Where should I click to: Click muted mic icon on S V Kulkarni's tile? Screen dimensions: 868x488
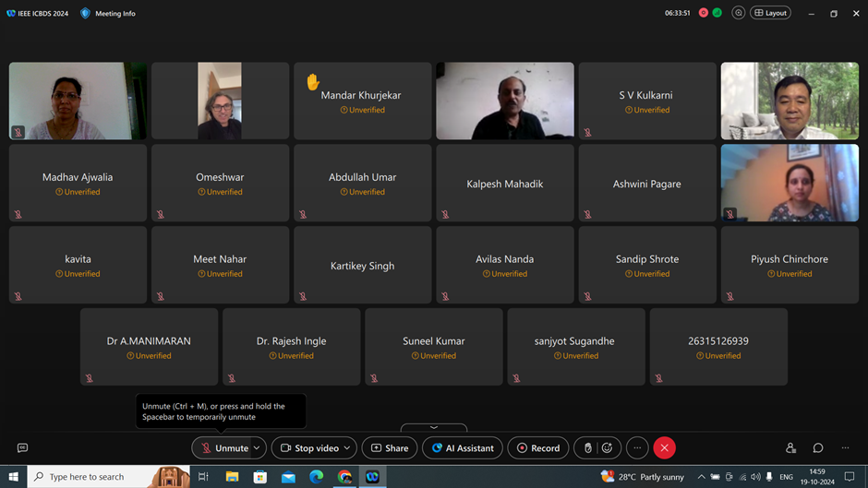click(x=588, y=132)
